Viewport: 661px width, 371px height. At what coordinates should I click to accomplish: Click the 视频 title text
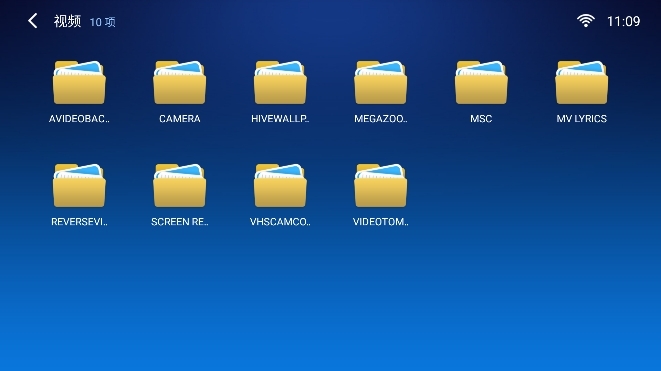[67, 21]
